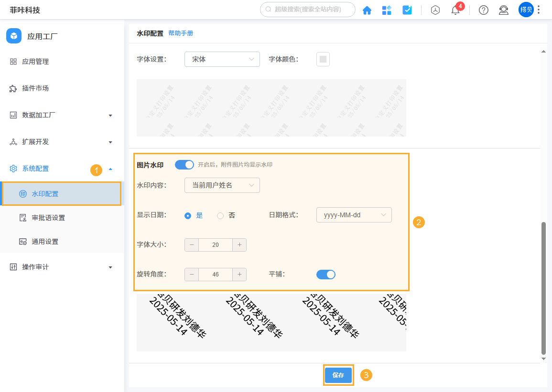
Task: Open the yyyy-MM-dd date format dropdown
Action: pyautogui.click(x=354, y=215)
